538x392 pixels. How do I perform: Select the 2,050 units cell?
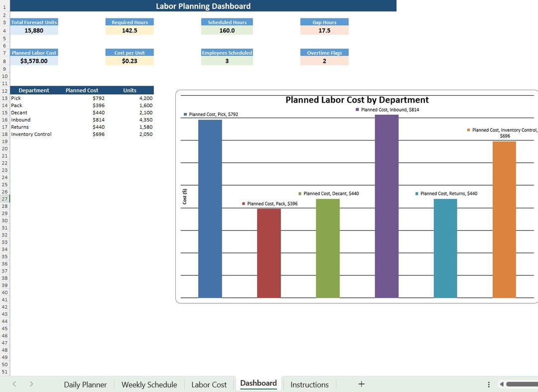tap(130, 134)
